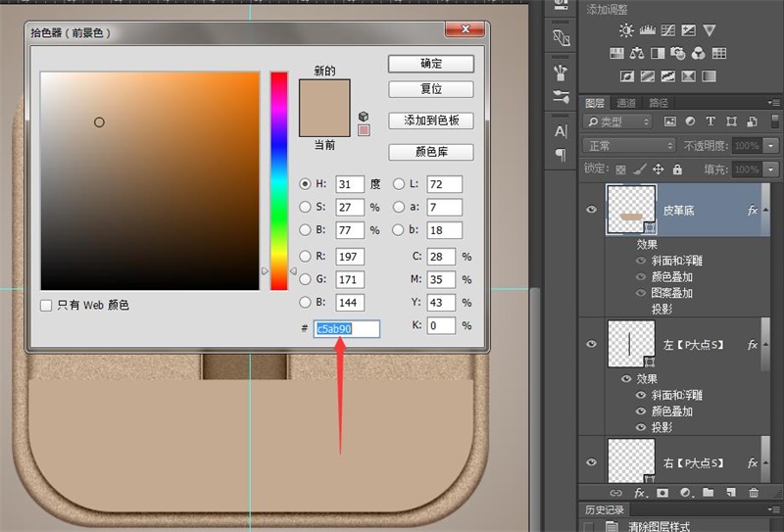Image resolution: width=784 pixels, height=532 pixels.
Task: Click the 确定 button
Action: (x=431, y=64)
